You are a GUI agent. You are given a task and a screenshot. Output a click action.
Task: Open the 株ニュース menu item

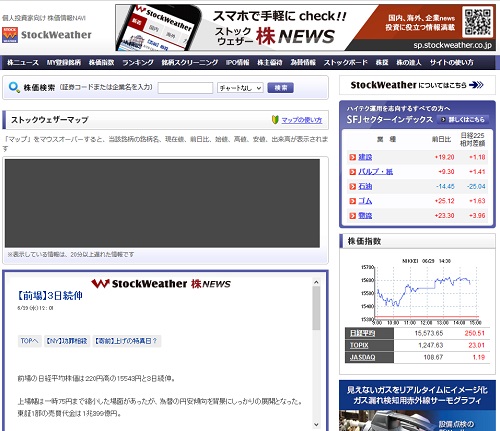23,62
